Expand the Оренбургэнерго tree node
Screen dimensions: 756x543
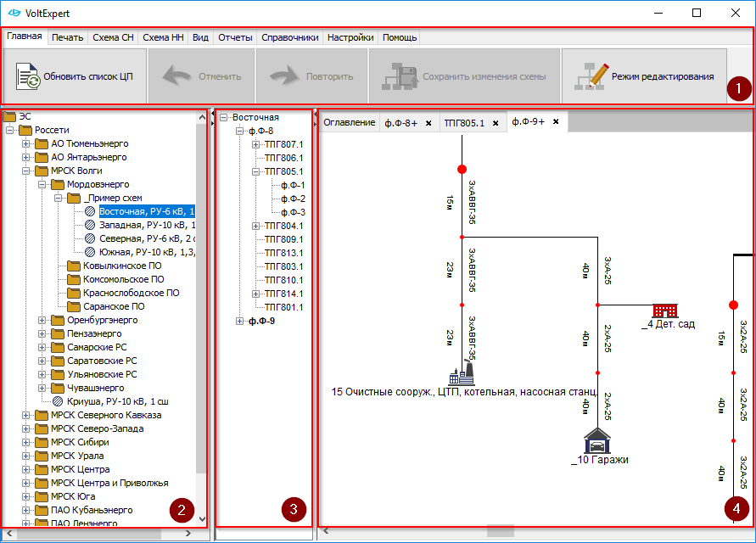[x=42, y=320]
